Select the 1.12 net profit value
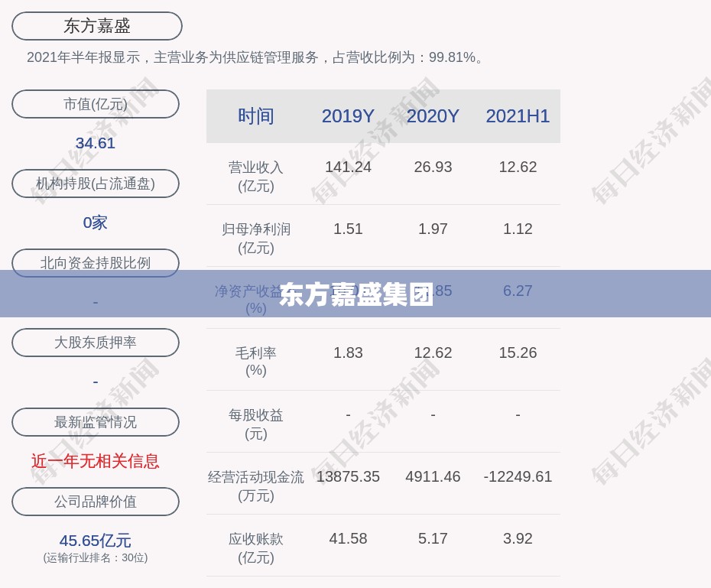 point(518,229)
